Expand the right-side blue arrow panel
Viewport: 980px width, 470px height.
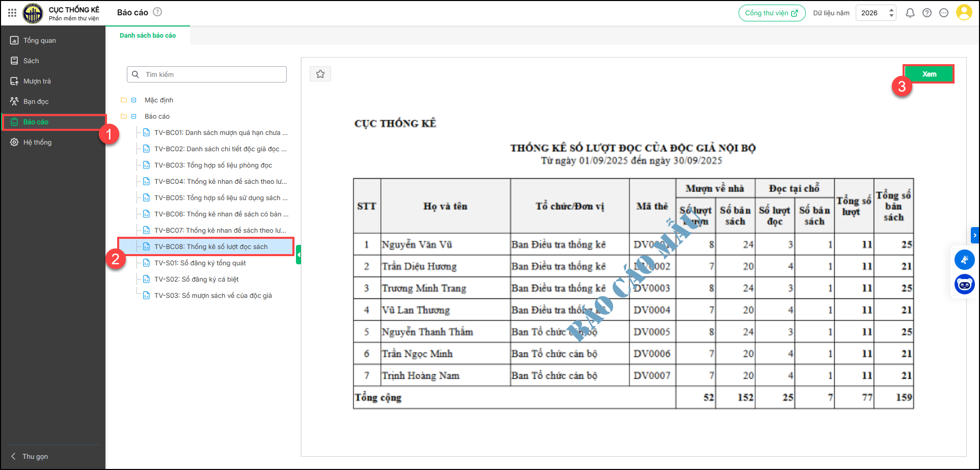click(x=975, y=235)
